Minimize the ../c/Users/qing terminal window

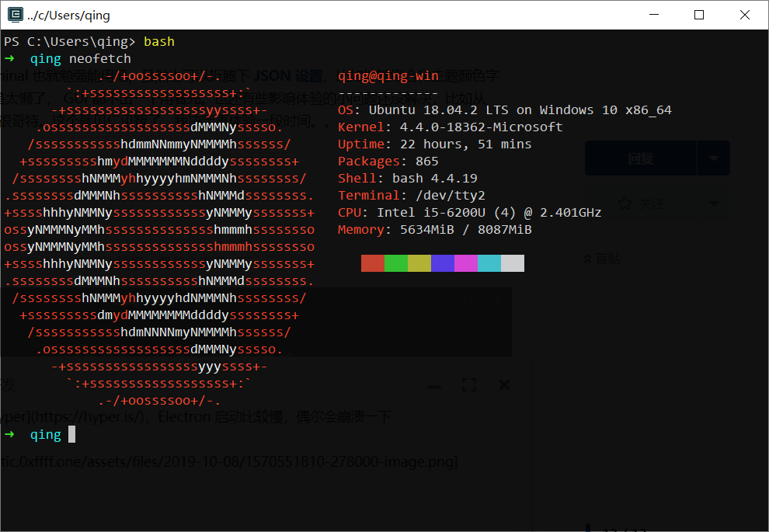click(654, 15)
